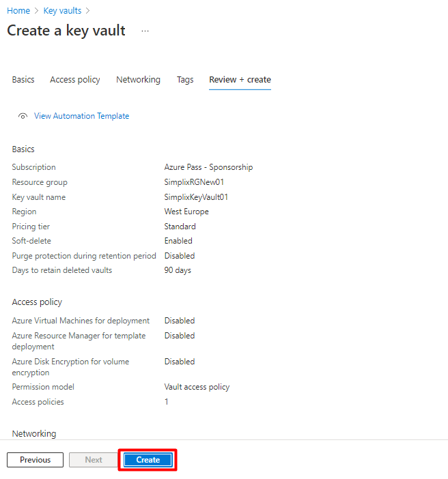Image resolution: width=448 pixels, height=479 pixels.
Task: Select the Review + create tab
Action: point(240,80)
